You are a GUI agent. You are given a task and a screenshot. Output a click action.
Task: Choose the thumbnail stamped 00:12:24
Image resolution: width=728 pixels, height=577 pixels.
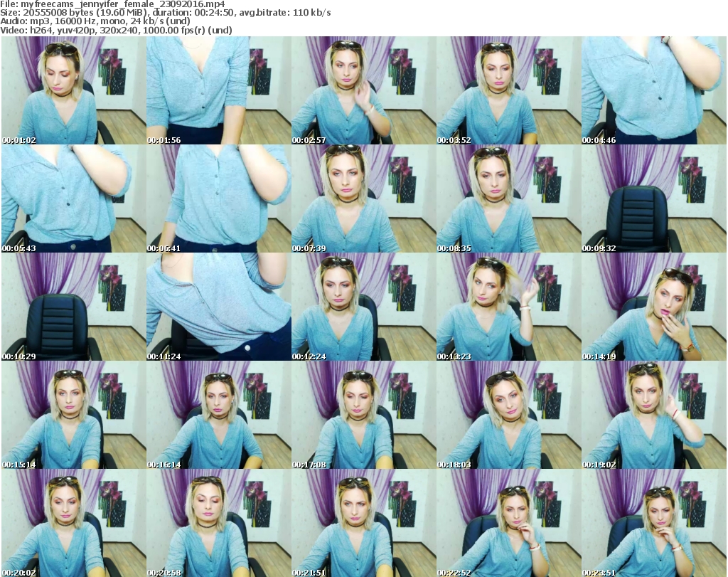363,307
